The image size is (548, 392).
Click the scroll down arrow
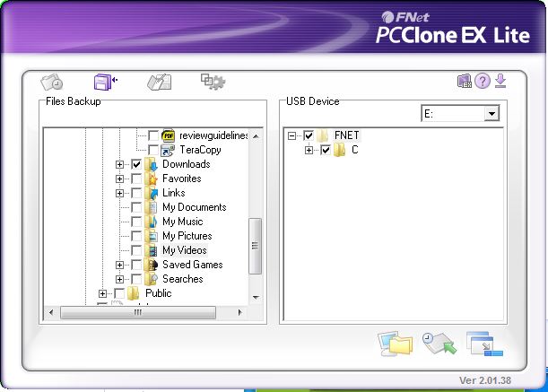click(256, 298)
